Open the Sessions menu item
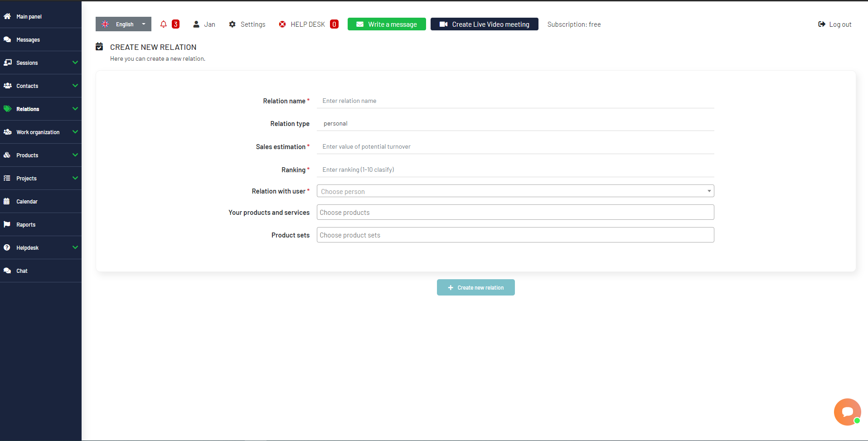The image size is (868, 441). 27,63
